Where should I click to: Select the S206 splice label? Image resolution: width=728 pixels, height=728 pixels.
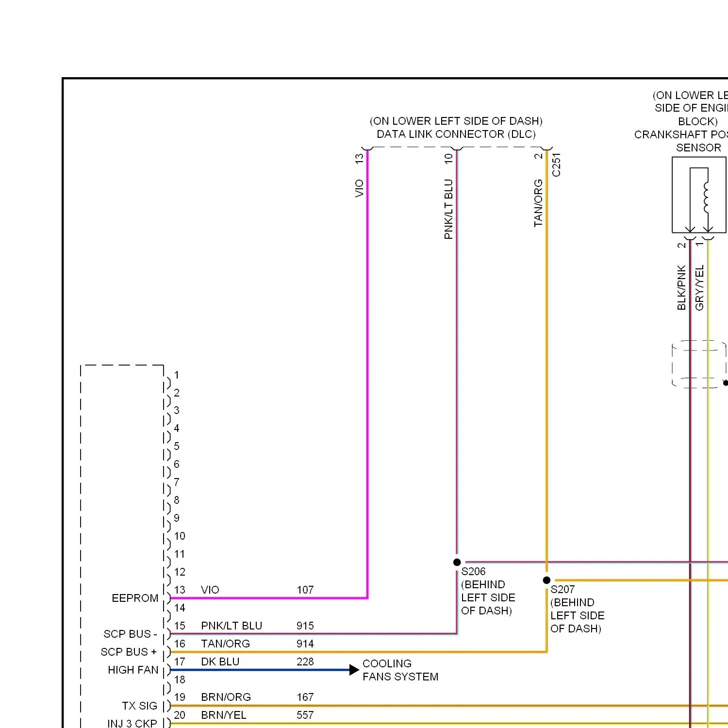(x=473, y=571)
